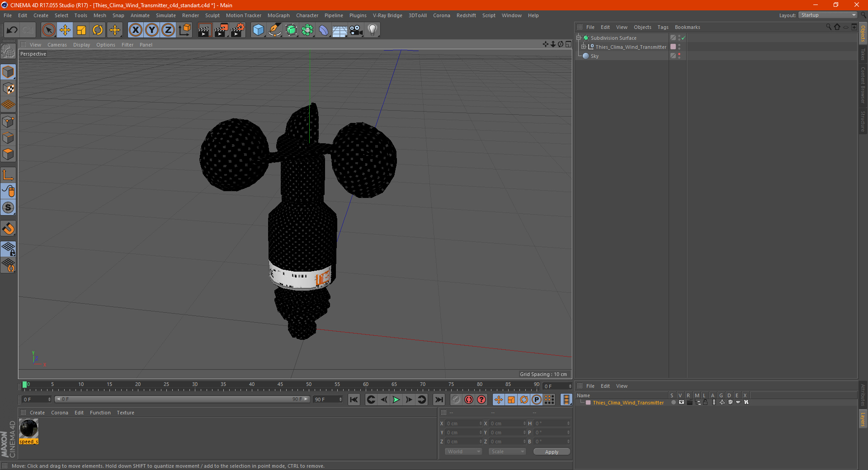Switch to the Takes side tab
The image size is (868, 470).
tap(863, 54)
